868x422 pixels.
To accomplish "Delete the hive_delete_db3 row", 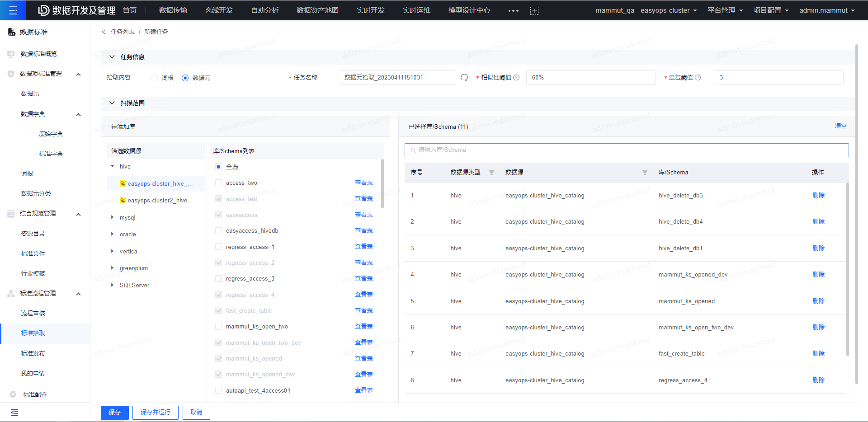I will click(x=818, y=196).
